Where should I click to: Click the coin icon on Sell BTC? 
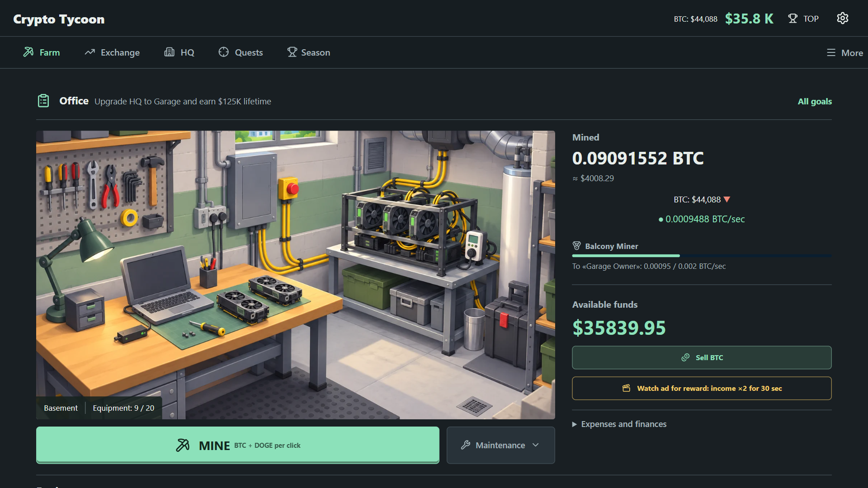click(685, 357)
